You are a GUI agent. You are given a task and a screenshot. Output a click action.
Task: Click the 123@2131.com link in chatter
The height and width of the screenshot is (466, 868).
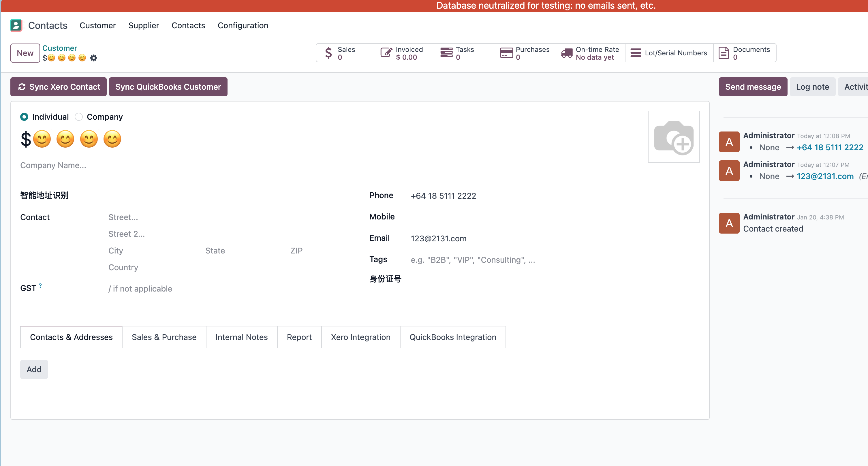[825, 176]
